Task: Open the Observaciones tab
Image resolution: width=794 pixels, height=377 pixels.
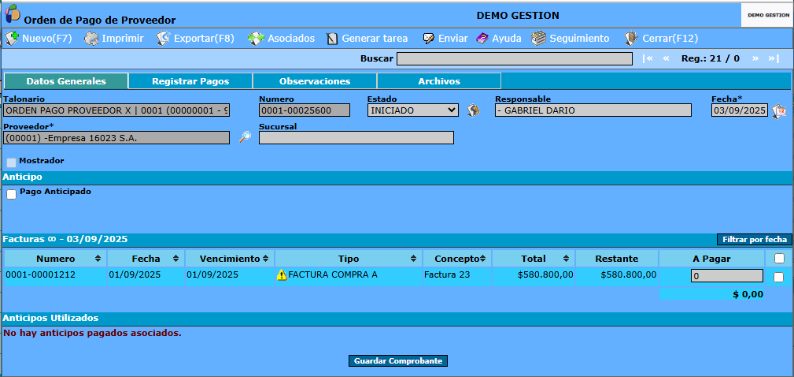Action: click(x=314, y=81)
